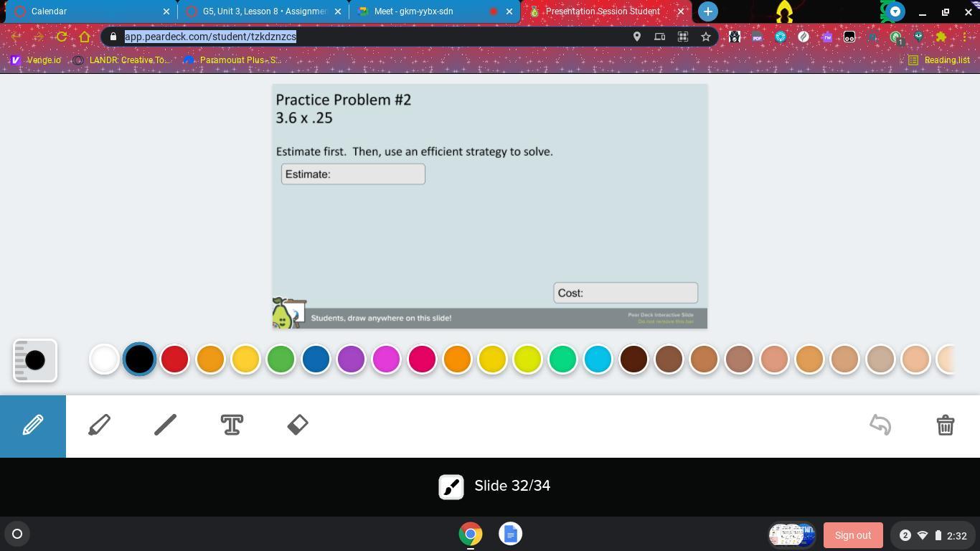Click inside the Cost box
Image resolution: width=980 pixels, height=551 pixels.
pyautogui.click(x=626, y=293)
